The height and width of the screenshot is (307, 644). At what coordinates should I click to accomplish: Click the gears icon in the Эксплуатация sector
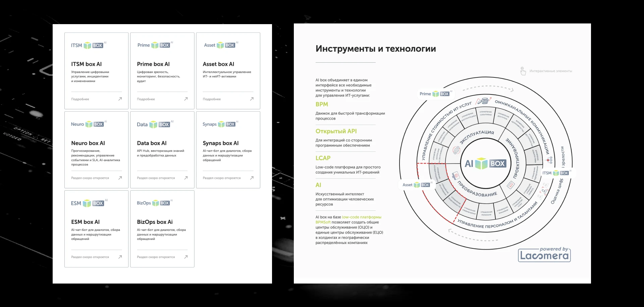tap(456, 150)
